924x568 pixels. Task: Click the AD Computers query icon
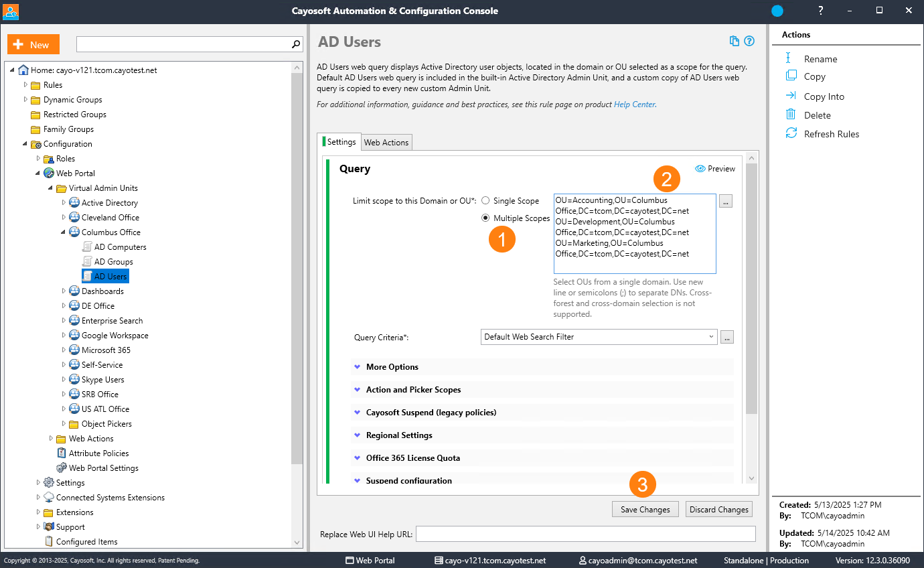[87, 246]
